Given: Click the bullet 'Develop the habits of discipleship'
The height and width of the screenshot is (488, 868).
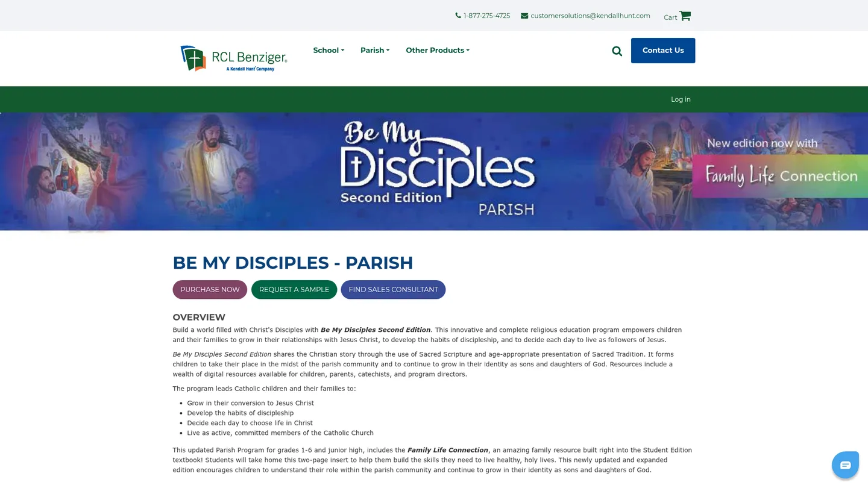Looking at the screenshot, I should point(241,413).
